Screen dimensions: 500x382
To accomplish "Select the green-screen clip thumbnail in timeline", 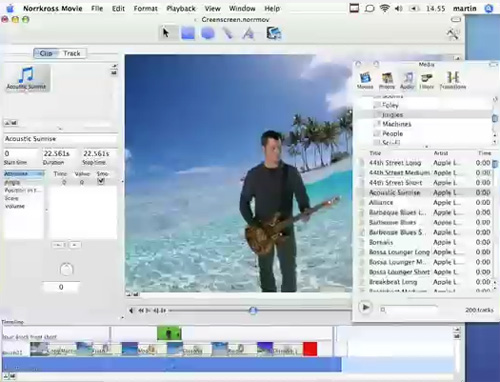I will tap(169, 333).
